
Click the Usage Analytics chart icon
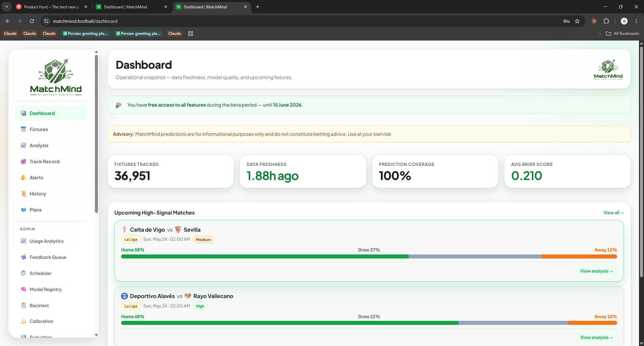pos(23,241)
